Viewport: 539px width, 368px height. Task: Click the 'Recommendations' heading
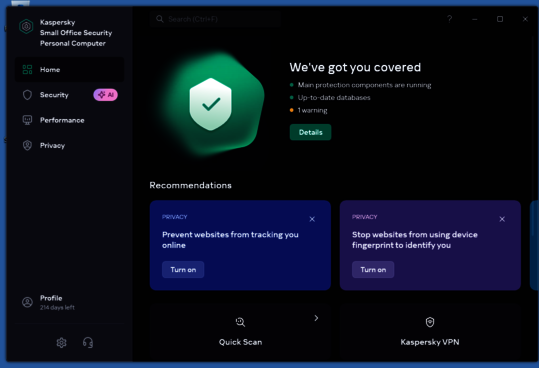click(190, 185)
